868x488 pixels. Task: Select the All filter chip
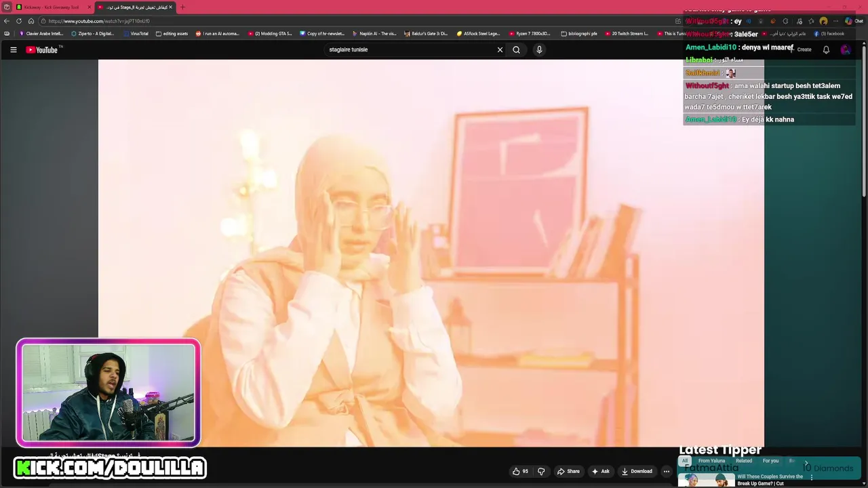tap(685, 461)
